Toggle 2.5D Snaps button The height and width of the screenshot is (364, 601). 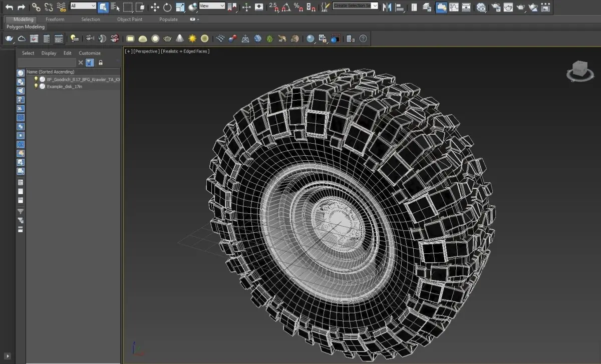coord(274,7)
